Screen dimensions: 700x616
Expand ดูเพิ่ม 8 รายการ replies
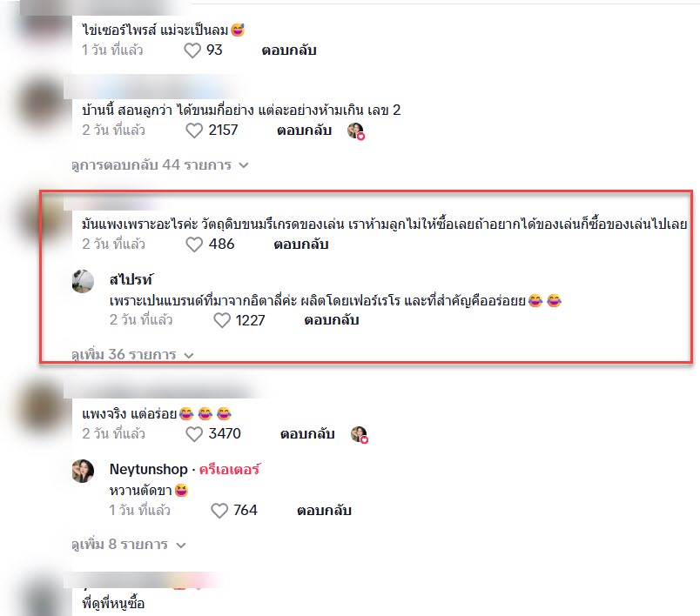(x=128, y=545)
